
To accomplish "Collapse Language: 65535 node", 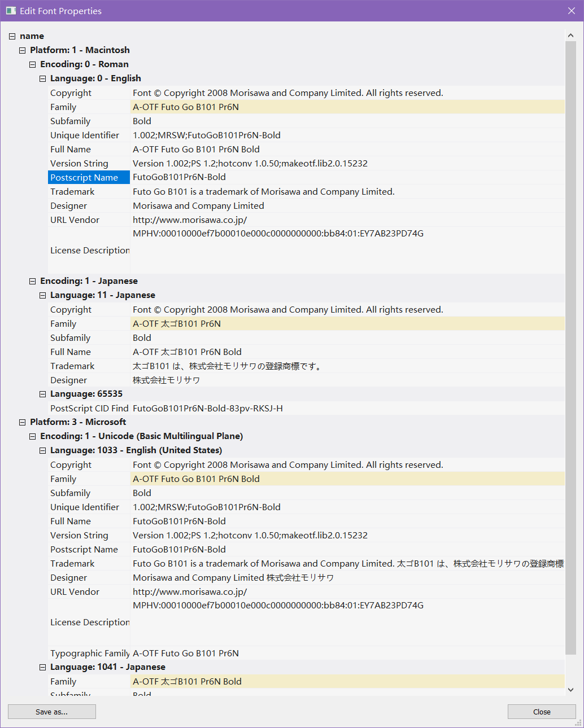I will (x=42, y=394).
